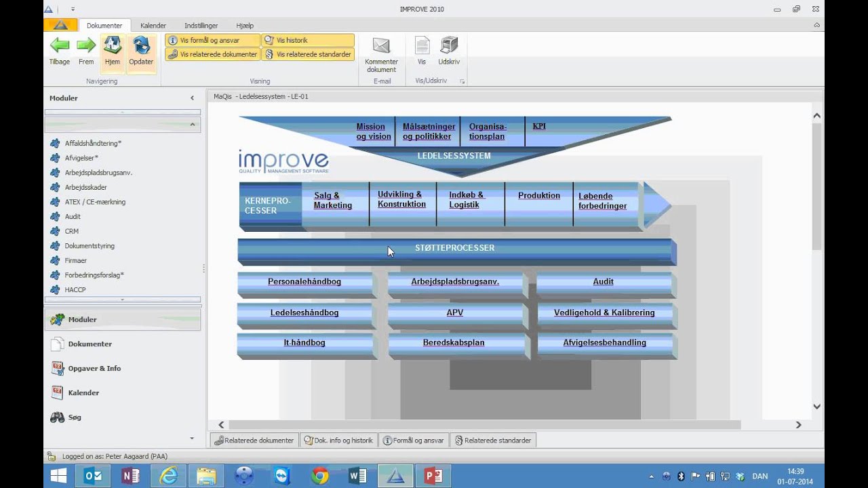This screenshot has height=488, width=868.
Task: Open the Hjælp ribbon tab
Action: 245,25
